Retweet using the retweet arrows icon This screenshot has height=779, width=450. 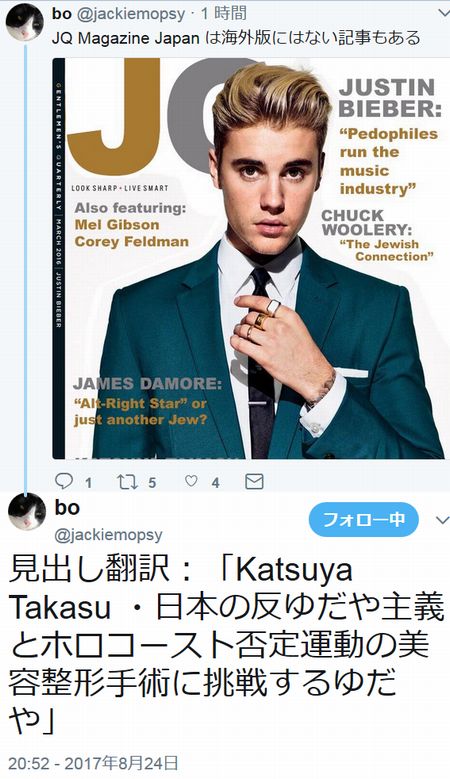pyautogui.click(x=127, y=481)
